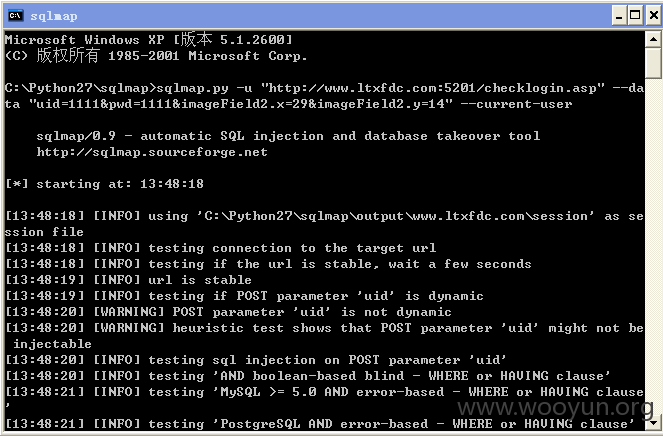This screenshot has height=436, width=663.
Task: Click the --current-user option text
Action: [x=516, y=104]
